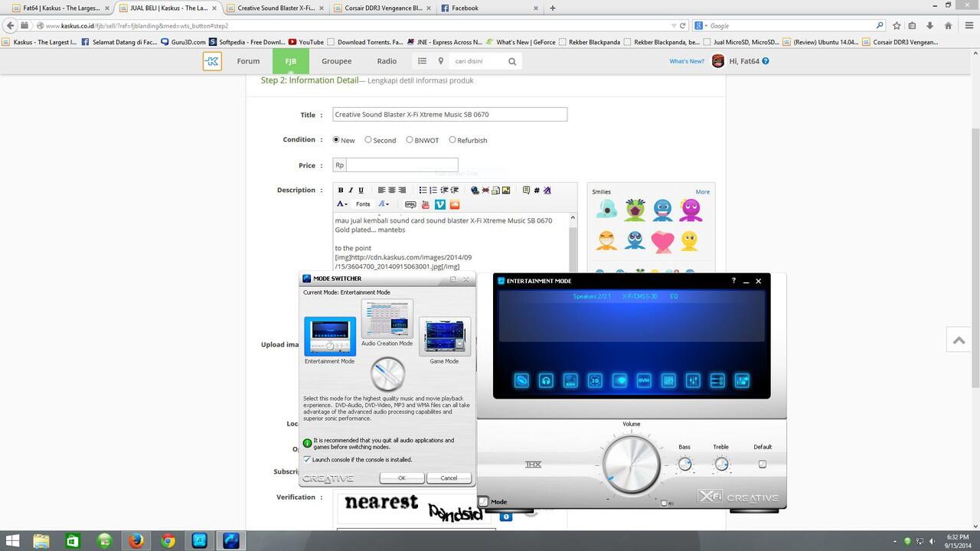Open What's New? link
The image size is (980, 551).
687,61
